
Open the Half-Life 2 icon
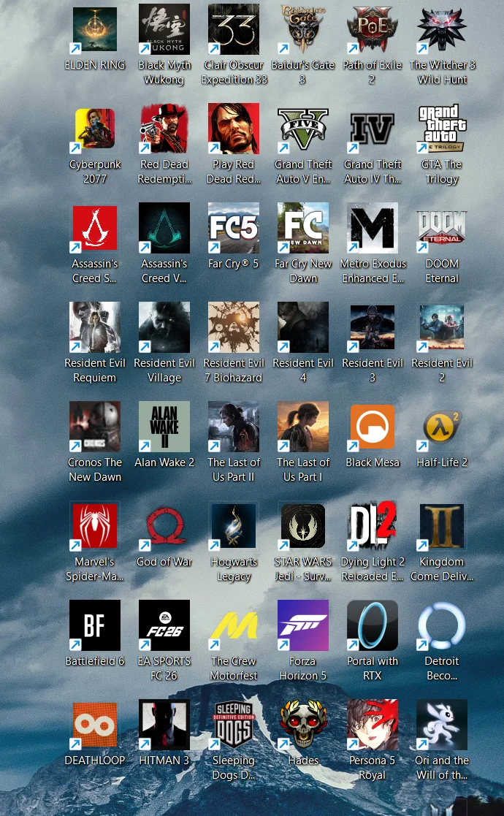(442, 427)
